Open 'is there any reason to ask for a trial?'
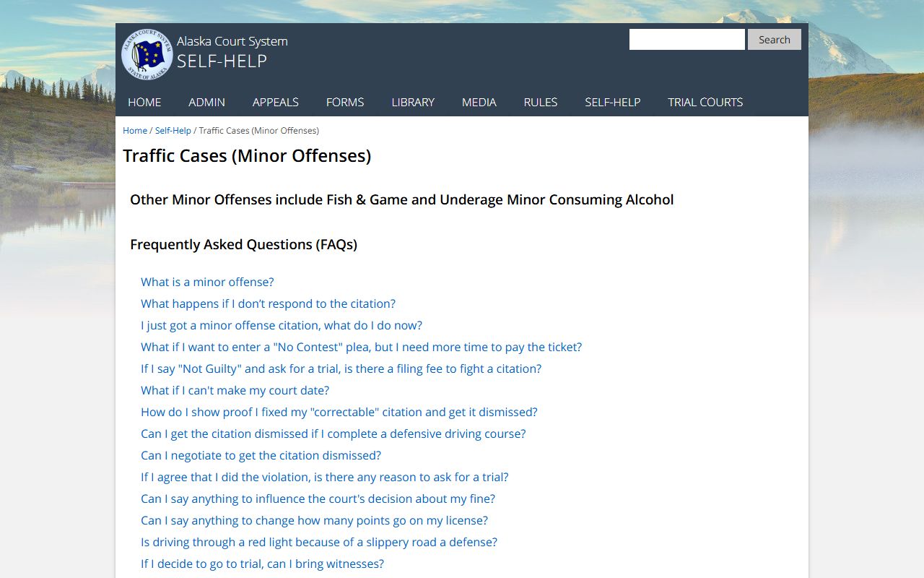Screen dimensions: 924x578 point(325,477)
